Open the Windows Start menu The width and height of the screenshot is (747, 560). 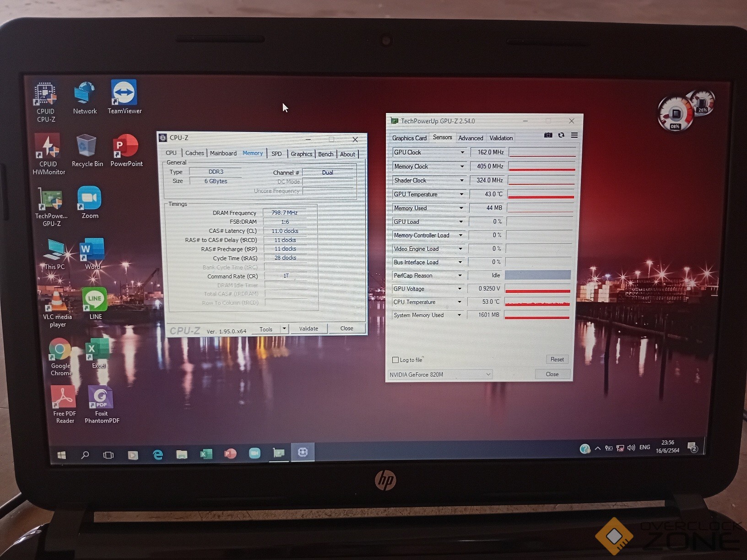point(61,455)
